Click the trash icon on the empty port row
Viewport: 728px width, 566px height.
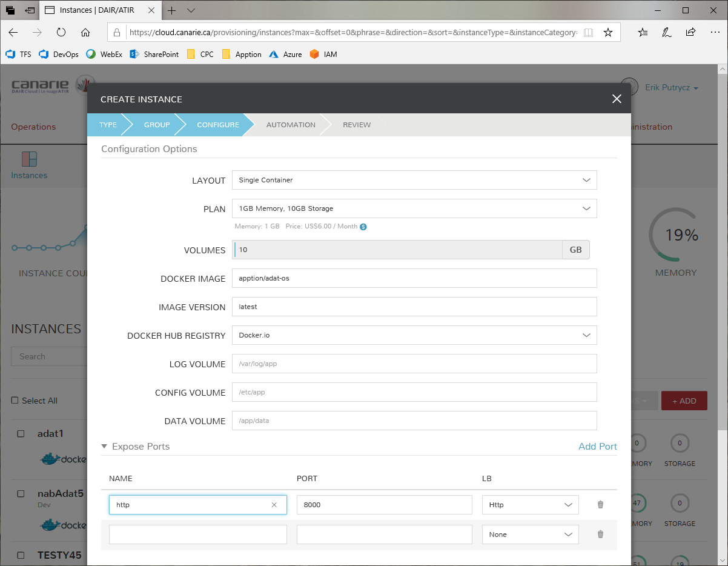tap(600, 534)
